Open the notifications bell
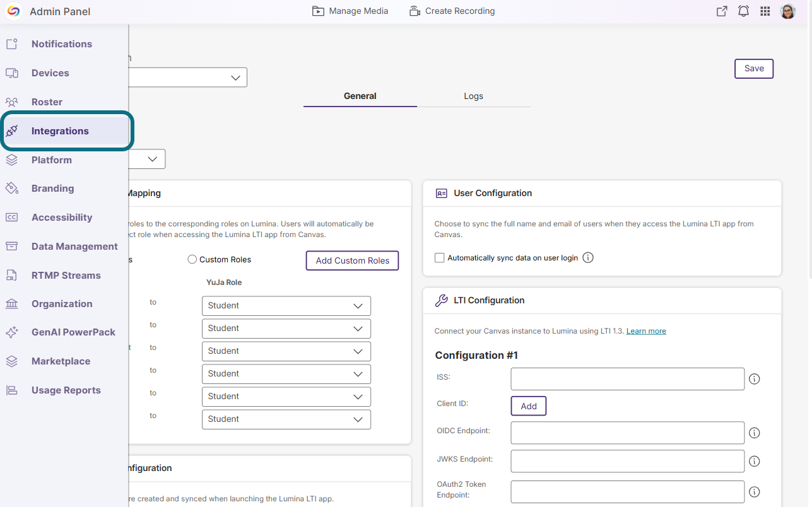Screen dimensions: 812x507 (744, 11)
